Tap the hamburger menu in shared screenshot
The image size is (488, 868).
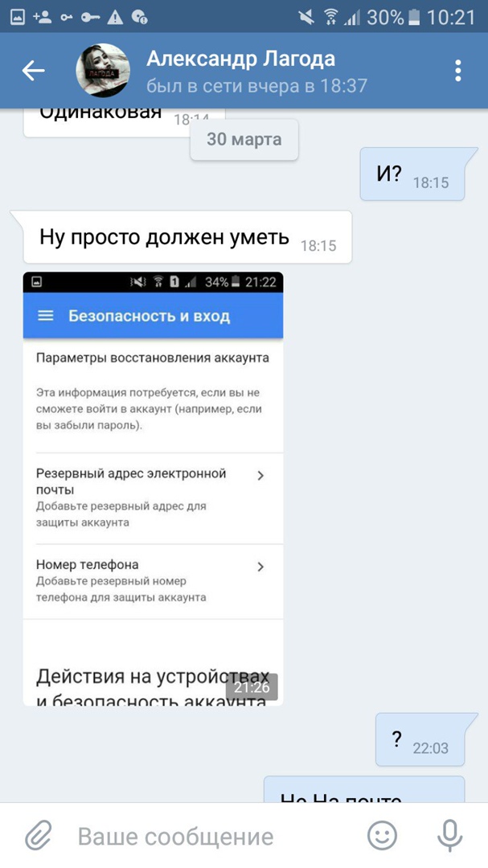pyautogui.click(x=45, y=316)
